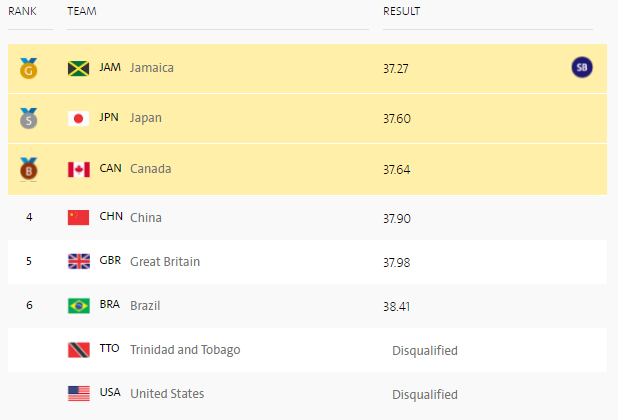Click the Canada flag icon
This screenshot has height=420, width=618.
tap(78, 169)
